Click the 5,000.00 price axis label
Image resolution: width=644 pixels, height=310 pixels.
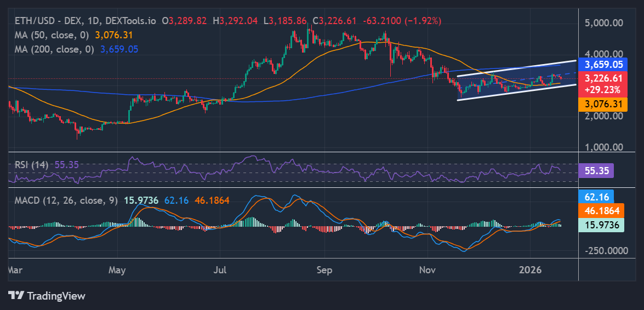click(603, 23)
